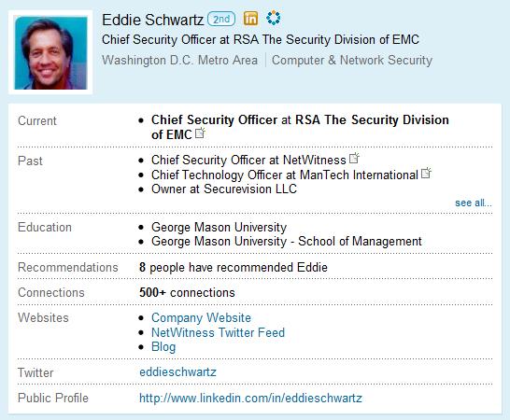The height and width of the screenshot is (420, 510).
Task: Open the company icon next to NetWitness
Action: [x=354, y=158]
